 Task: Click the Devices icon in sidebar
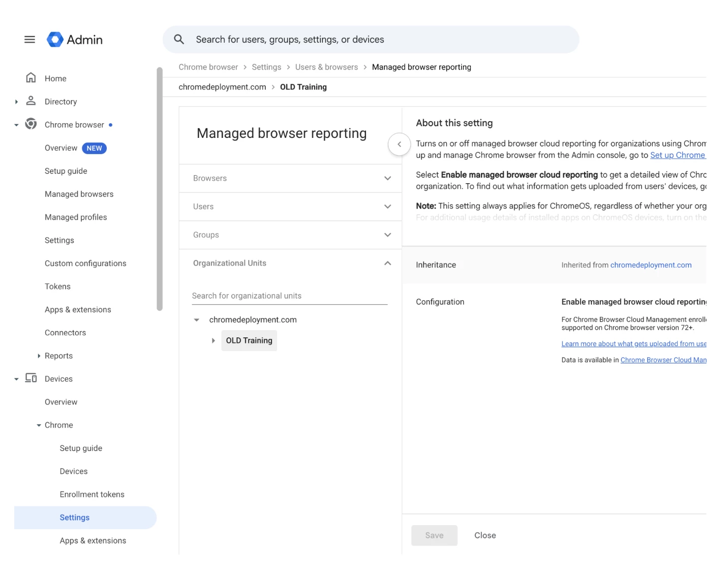31,378
